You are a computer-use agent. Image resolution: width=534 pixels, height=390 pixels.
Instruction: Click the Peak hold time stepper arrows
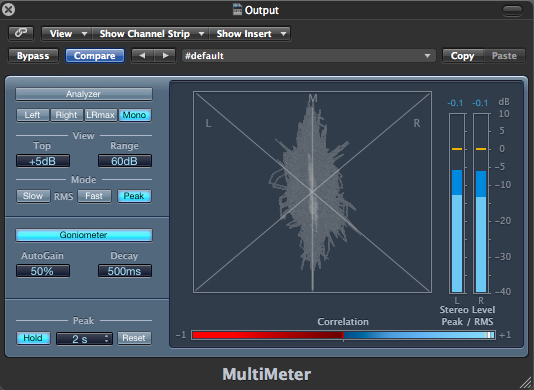(107, 338)
